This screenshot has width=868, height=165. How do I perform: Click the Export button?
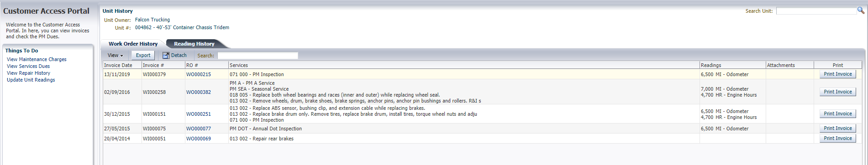[x=143, y=55]
